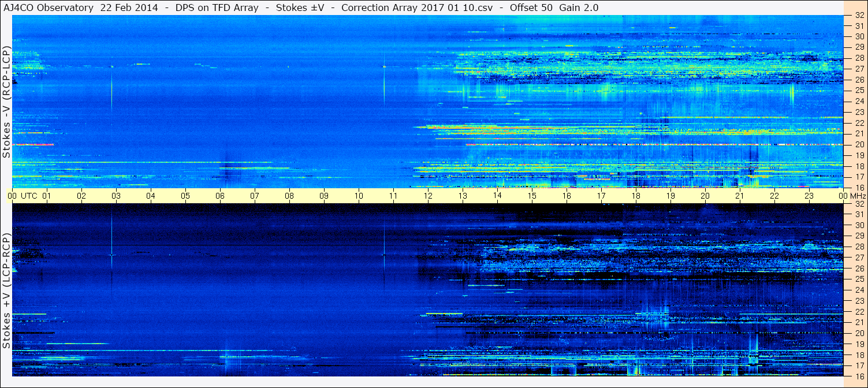Click the 20 MHz label in the Stokes -V panel
Viewport: 868px width, 388px height.
click(x=859, y=144)
